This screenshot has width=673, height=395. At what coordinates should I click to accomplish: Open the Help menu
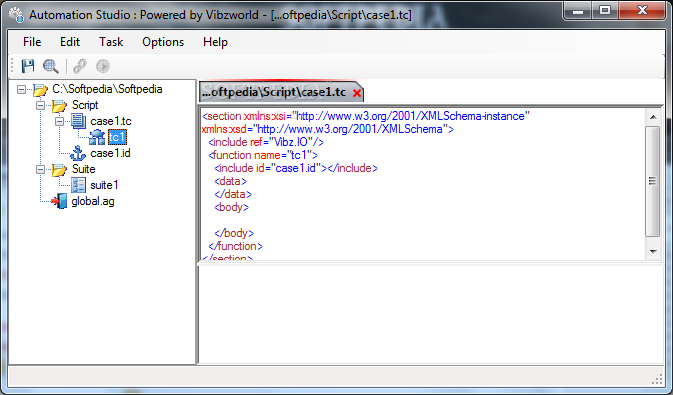(x=215, y=42)
